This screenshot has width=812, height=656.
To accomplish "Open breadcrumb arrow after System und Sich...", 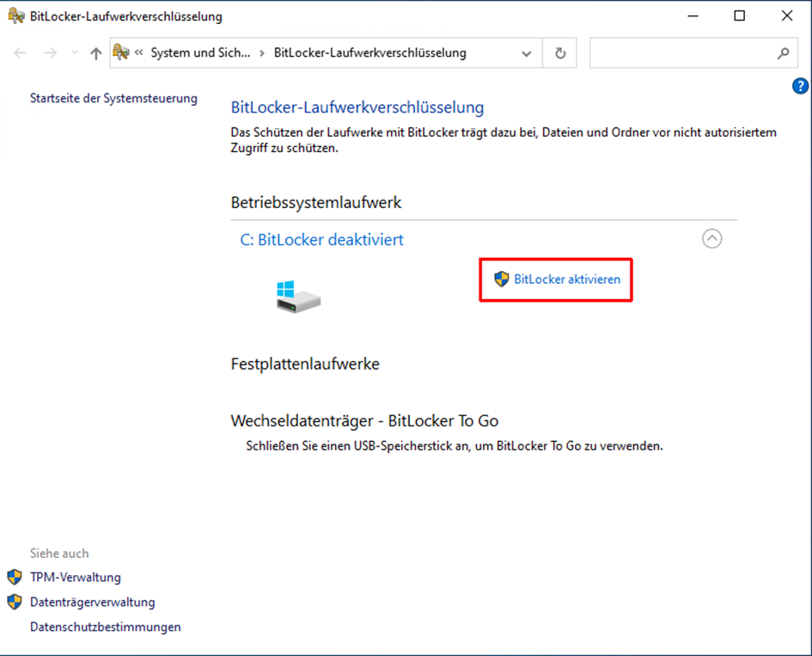I will [x=263, y=52].
